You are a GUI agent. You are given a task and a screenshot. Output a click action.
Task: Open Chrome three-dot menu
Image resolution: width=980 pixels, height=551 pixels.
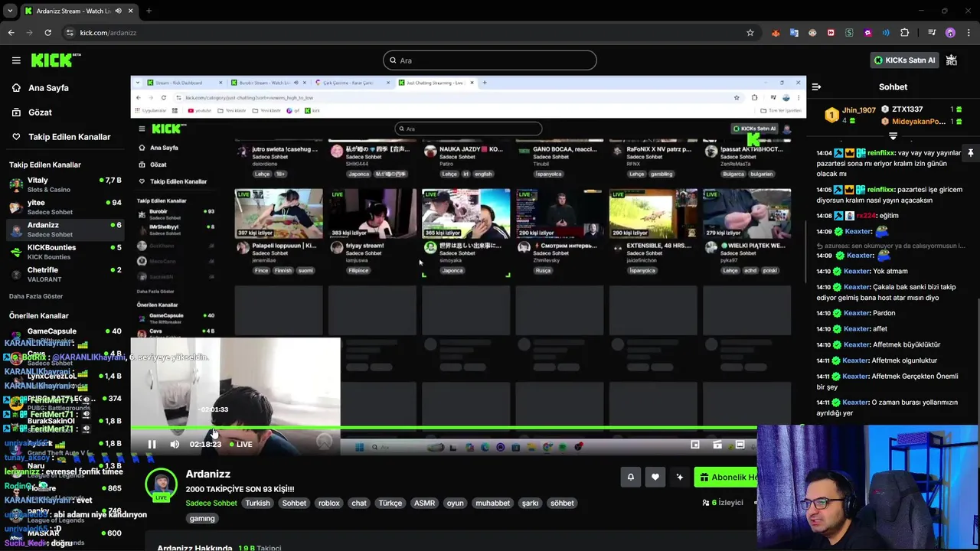pyautogui.click(x=969, y=33)
